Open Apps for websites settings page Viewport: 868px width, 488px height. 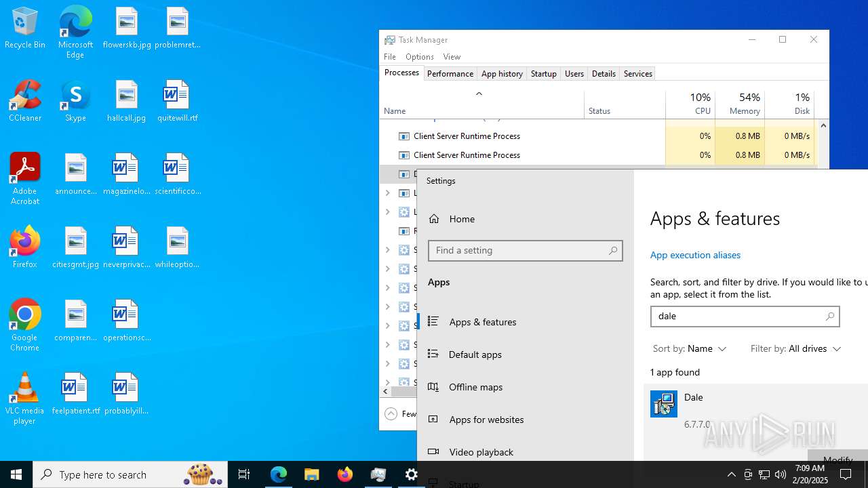(526, 420)
